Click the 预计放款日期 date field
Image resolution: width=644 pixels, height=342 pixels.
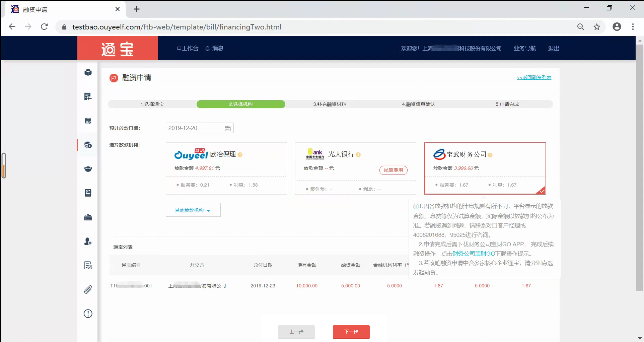(x=200, y=128)
